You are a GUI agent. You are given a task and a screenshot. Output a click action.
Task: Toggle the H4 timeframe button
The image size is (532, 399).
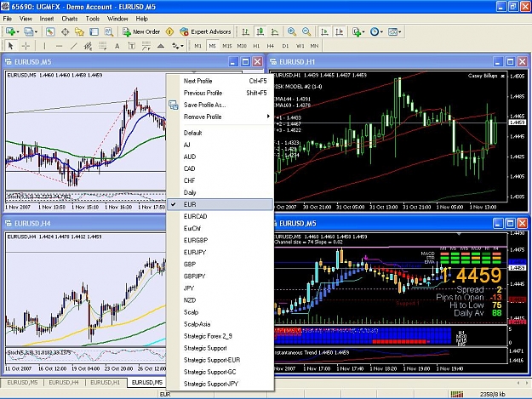pos(271,46)
